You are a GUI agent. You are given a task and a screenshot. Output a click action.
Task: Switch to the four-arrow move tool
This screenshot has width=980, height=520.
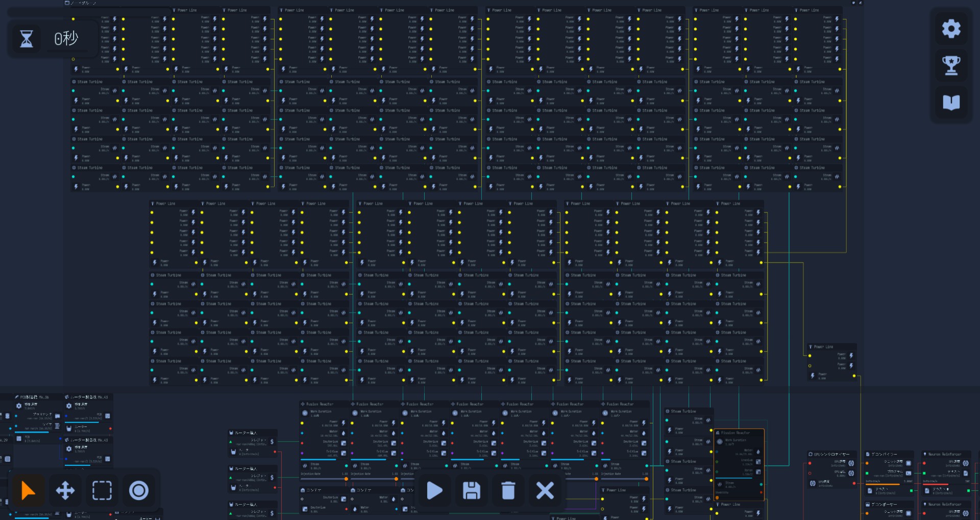[x=65, y=490]
